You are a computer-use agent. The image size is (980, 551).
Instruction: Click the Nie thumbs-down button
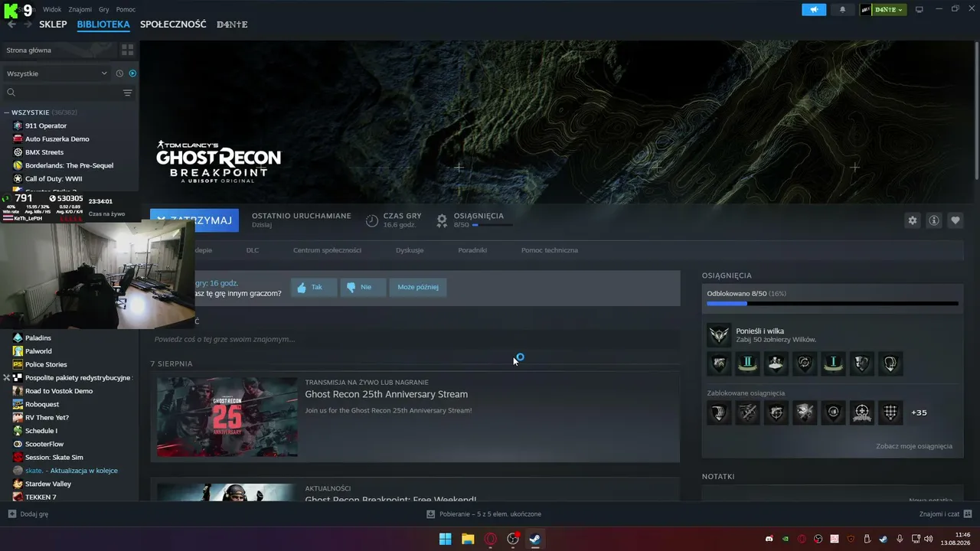pos(362,287)
